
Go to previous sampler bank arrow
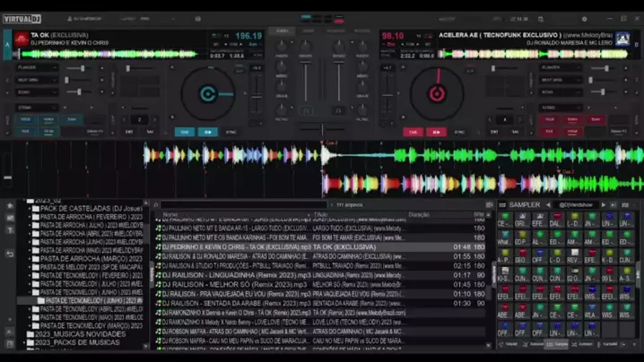pos(548,205)
